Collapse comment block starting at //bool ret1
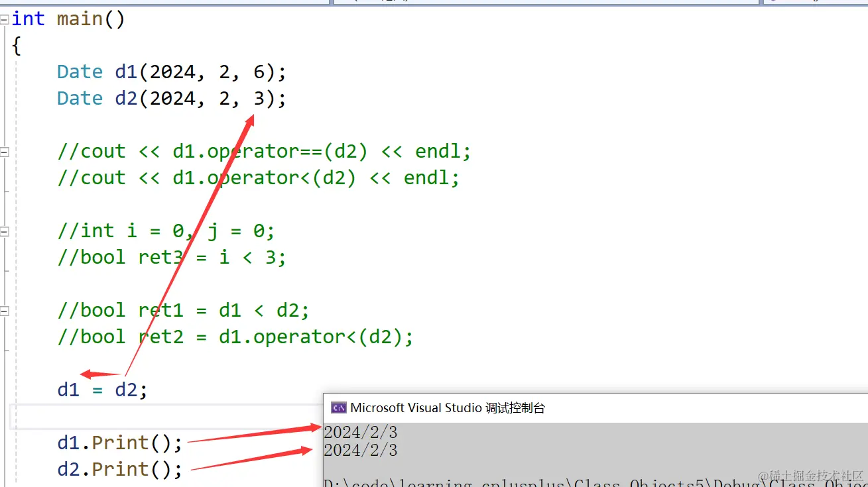The width and height of the screenshot is (868, 487). point(4,311)
